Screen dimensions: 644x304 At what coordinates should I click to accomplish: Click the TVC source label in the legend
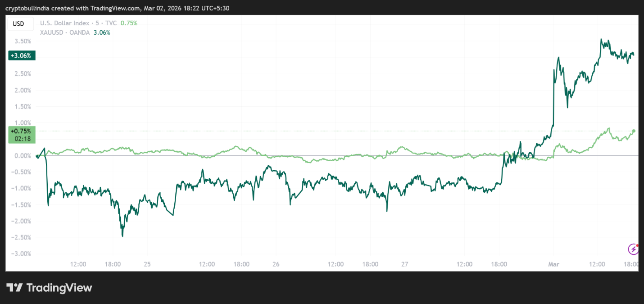[x=111, y=23]
